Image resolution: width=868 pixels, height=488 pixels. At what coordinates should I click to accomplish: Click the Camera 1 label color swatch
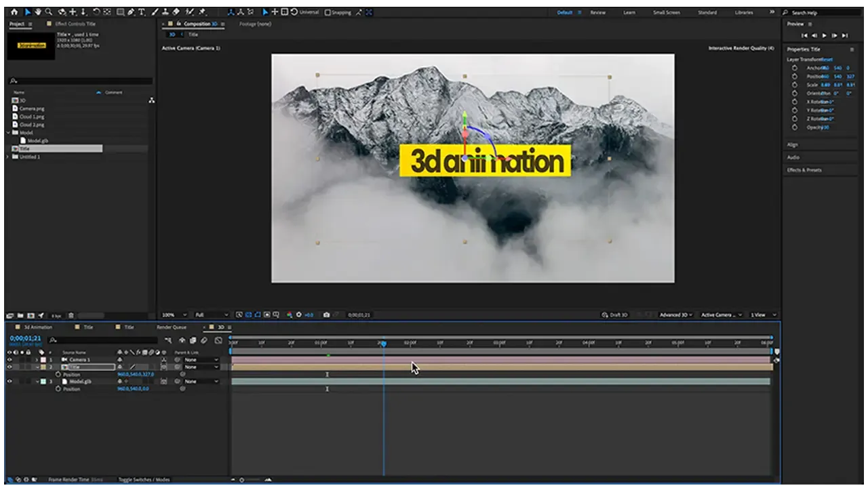(43, 360)
